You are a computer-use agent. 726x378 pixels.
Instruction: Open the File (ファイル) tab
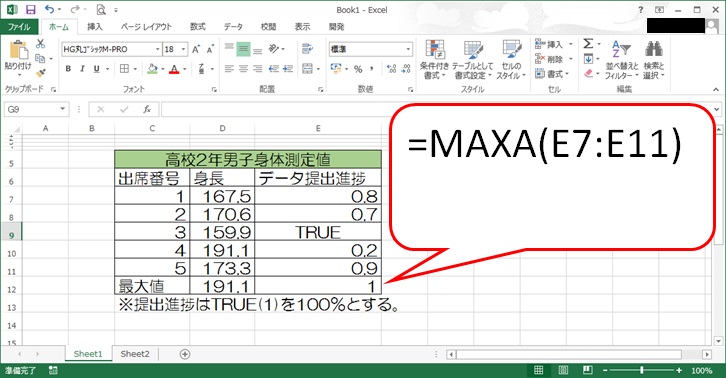(19, 27)
